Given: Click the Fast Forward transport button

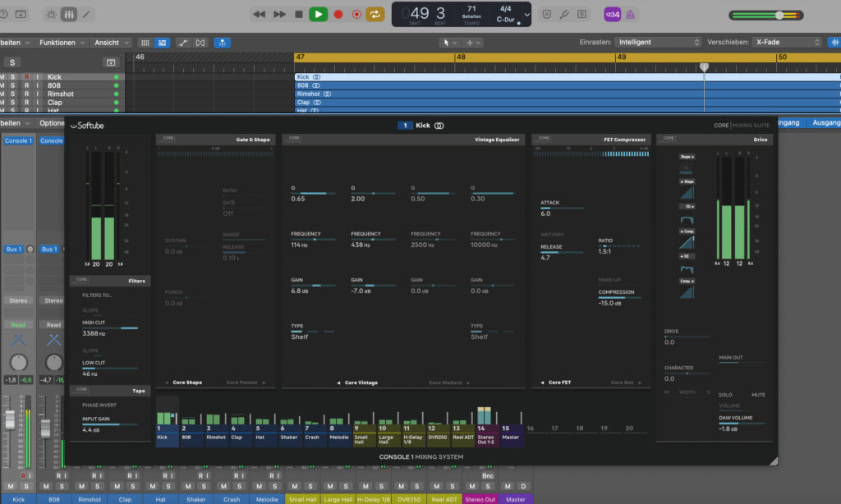Looking at the screenshot, I should click(279, 15).
